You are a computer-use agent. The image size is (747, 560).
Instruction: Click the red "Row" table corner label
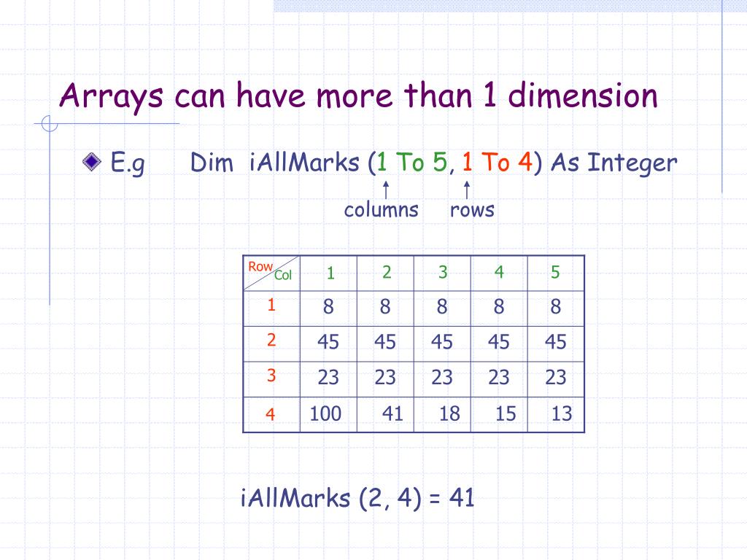(260, 267)
